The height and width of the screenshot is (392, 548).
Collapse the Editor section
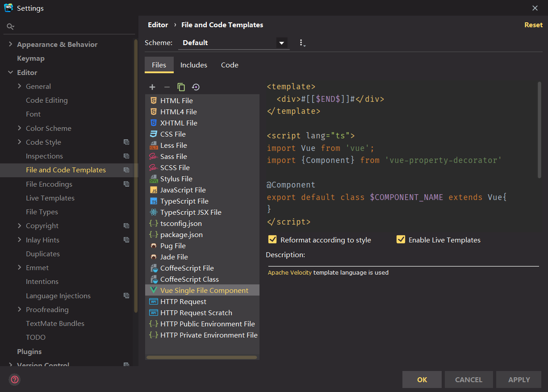point(11,72)
